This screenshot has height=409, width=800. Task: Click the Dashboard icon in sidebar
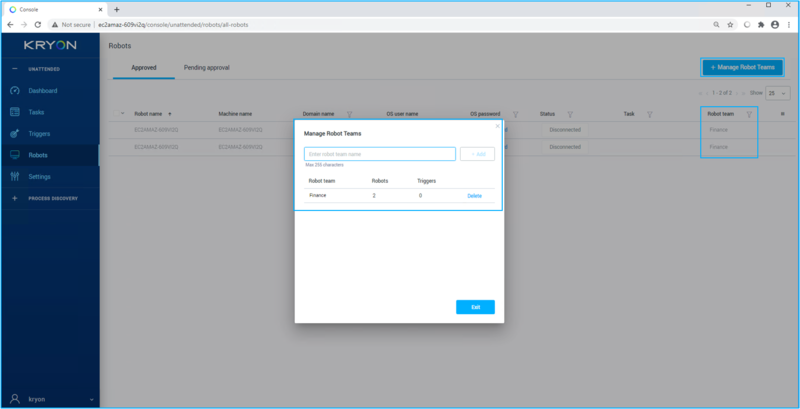(x=14, y=91)
